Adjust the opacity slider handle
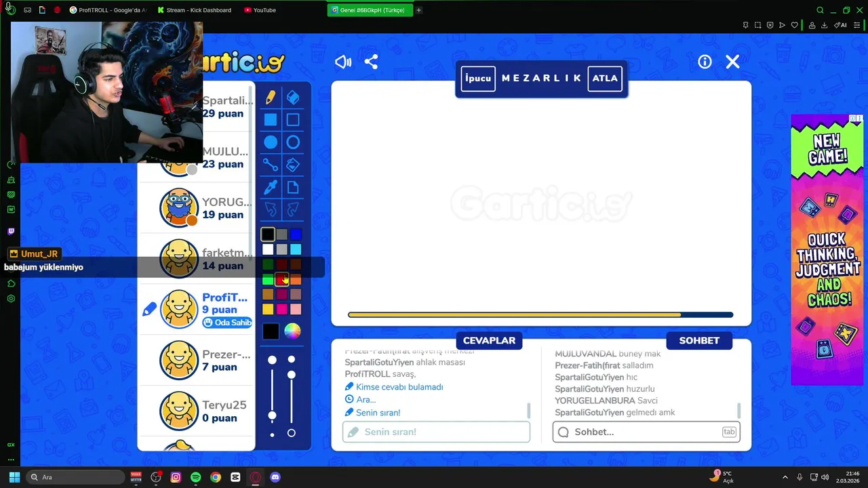The image size is (868, 488). click(292, 374)
